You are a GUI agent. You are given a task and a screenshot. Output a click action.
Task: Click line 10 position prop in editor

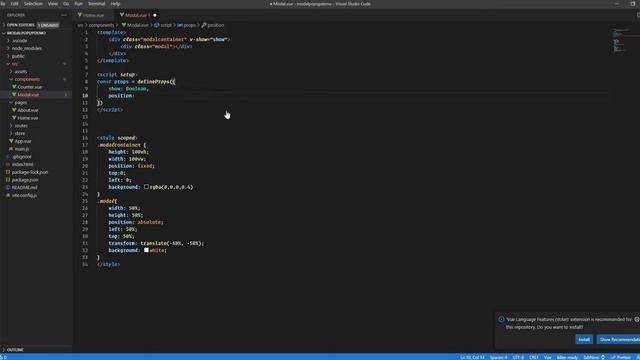click(x=121, y=96)
